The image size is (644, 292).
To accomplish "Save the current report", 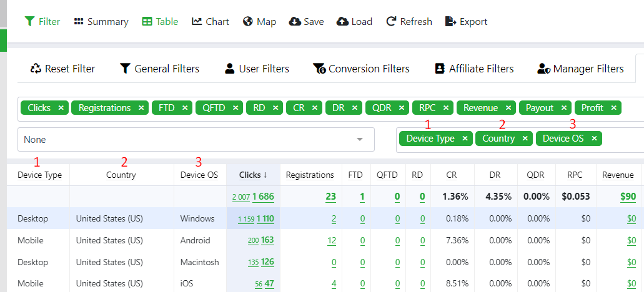I will (306, 21).
